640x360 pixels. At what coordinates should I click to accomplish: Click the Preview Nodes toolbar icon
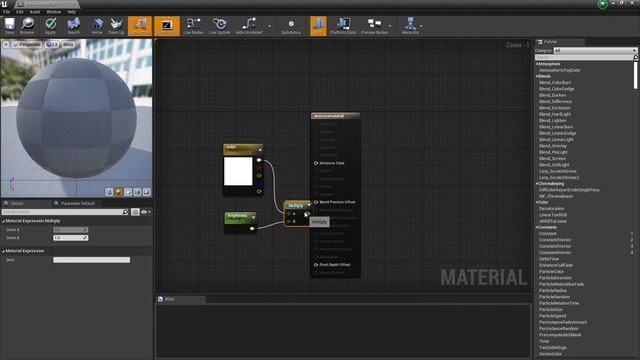click(x=374, y=26)
